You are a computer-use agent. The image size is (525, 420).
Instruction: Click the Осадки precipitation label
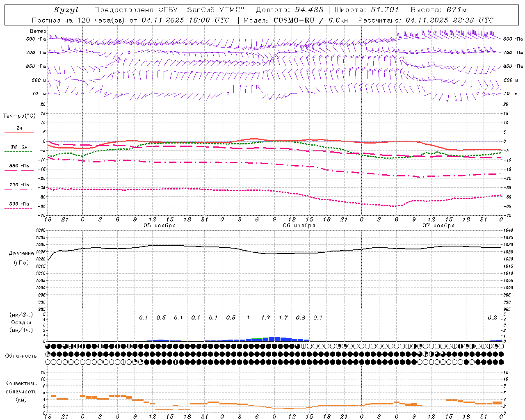[21, 322]
